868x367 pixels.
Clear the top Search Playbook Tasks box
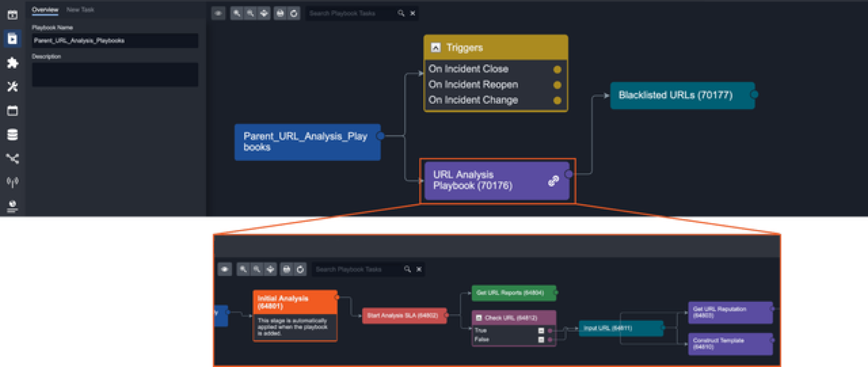(413, 13)
